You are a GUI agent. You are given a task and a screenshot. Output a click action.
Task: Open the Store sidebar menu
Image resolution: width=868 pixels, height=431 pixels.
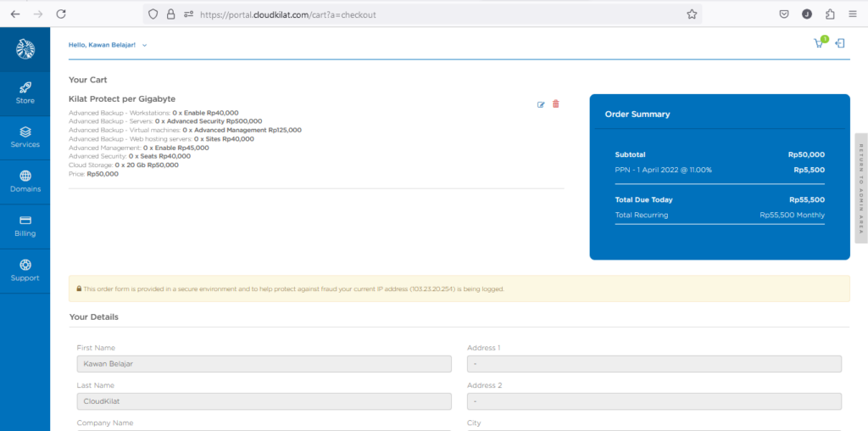[x=25, y=93]
